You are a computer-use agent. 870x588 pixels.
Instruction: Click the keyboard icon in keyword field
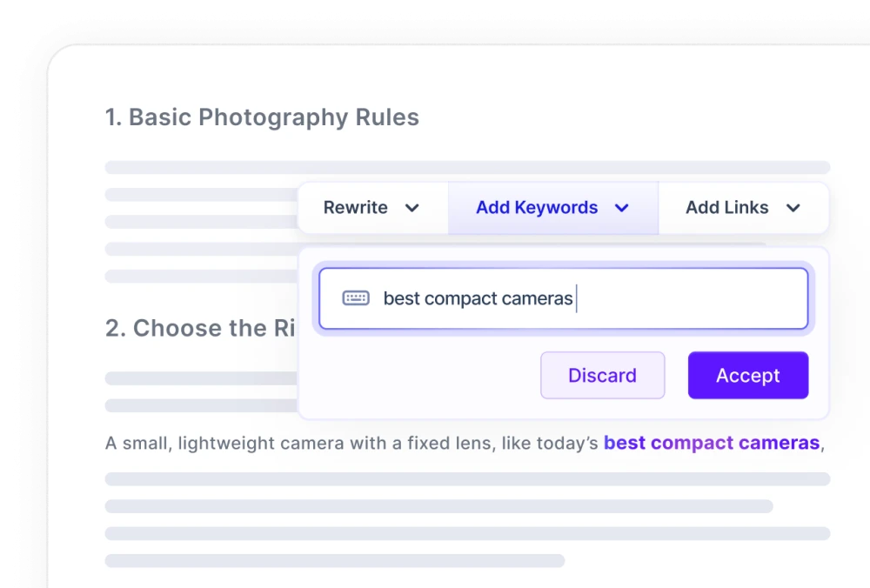pyautogui.click(x=356, y=298)
